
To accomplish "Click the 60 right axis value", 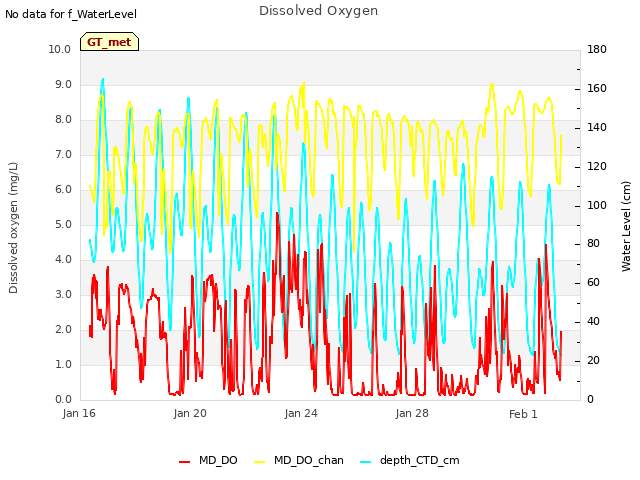I will 593,282.
